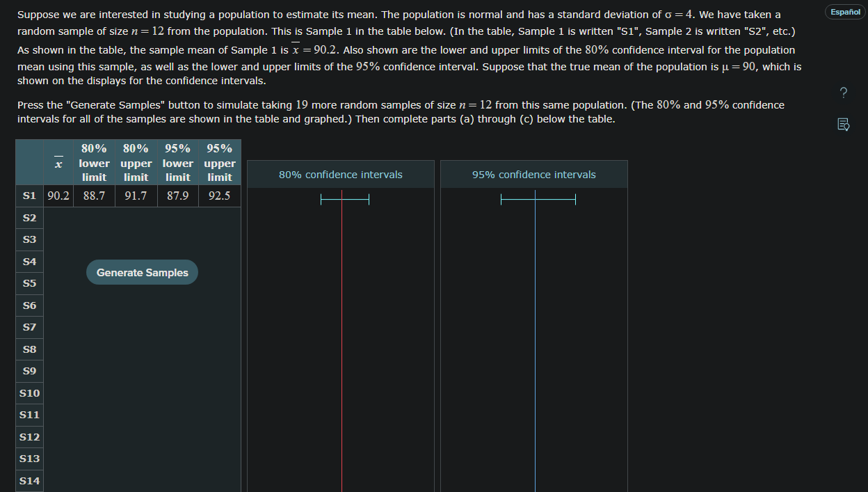Select the 80% upper limit value 91.7
Screen dimensions: 868x492
coord(136,196)
